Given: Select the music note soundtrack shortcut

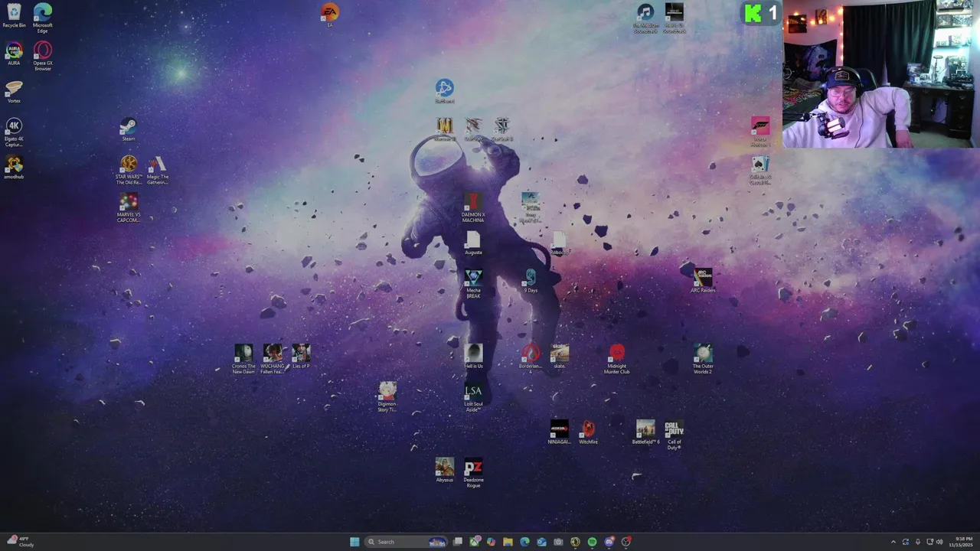Looking at the screenshot, I should click(645, 18).
